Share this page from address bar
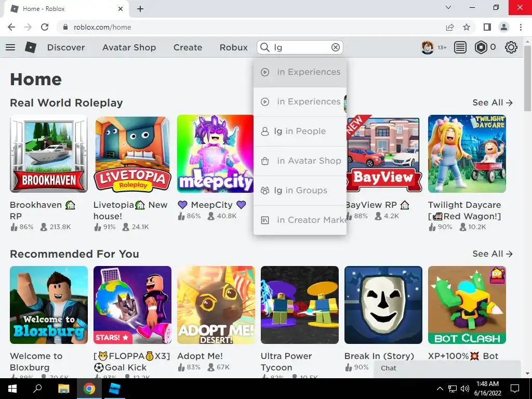Screen dimensions: 532x399 point(450,27)
